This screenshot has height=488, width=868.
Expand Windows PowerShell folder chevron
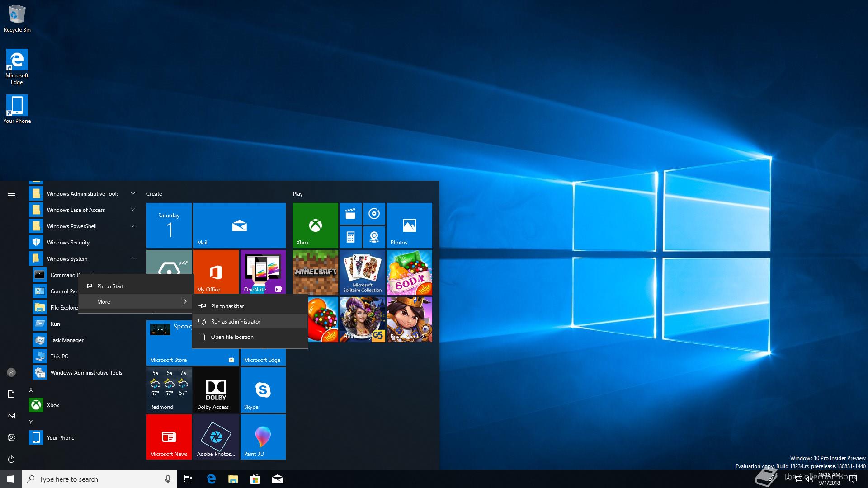[133, 226]
